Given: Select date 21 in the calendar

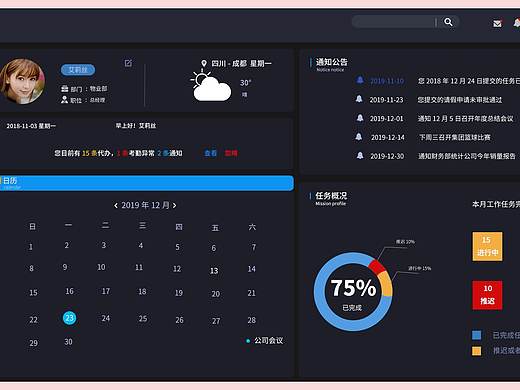Looking at the screenshot, I should point(251,293).
